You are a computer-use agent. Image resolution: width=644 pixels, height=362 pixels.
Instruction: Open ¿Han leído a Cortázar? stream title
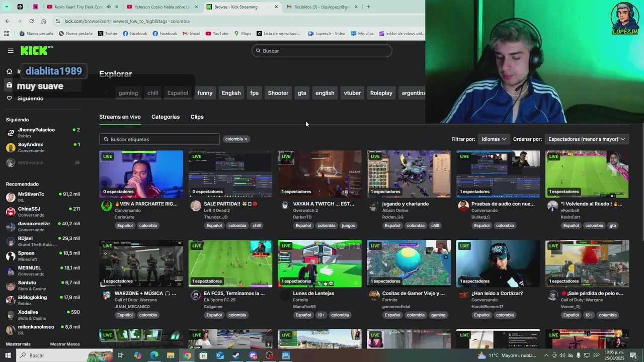pos(497,294)
